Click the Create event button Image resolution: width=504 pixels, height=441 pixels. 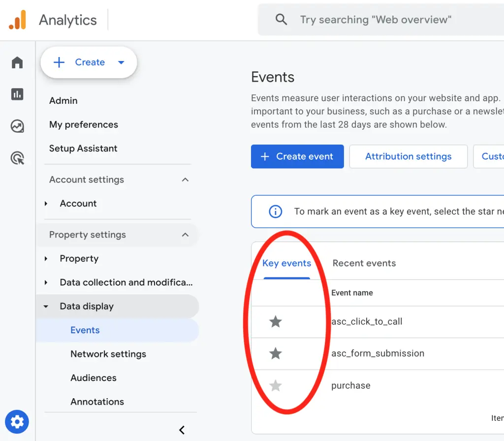[x=297, y=156]
